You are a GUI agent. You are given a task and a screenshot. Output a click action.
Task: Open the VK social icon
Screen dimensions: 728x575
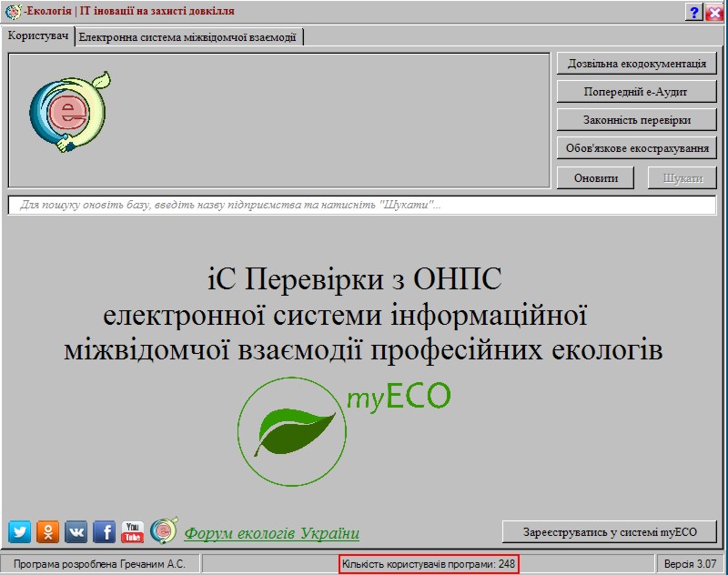click(76, 532)
